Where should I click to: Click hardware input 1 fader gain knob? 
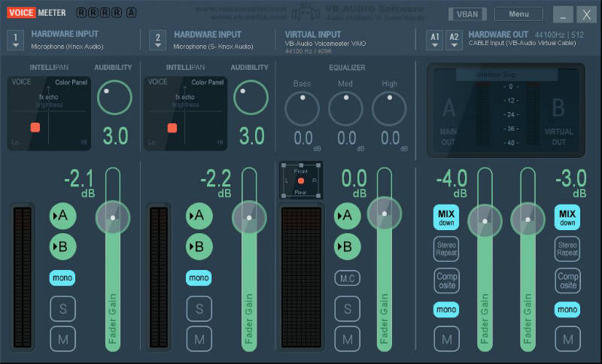click(x=113, y=217)
